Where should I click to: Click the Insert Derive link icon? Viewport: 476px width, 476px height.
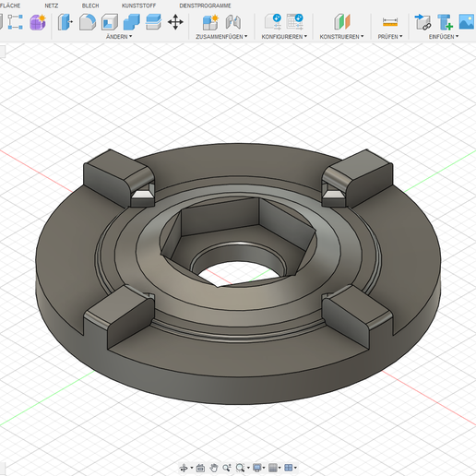[x=422, y=22]
